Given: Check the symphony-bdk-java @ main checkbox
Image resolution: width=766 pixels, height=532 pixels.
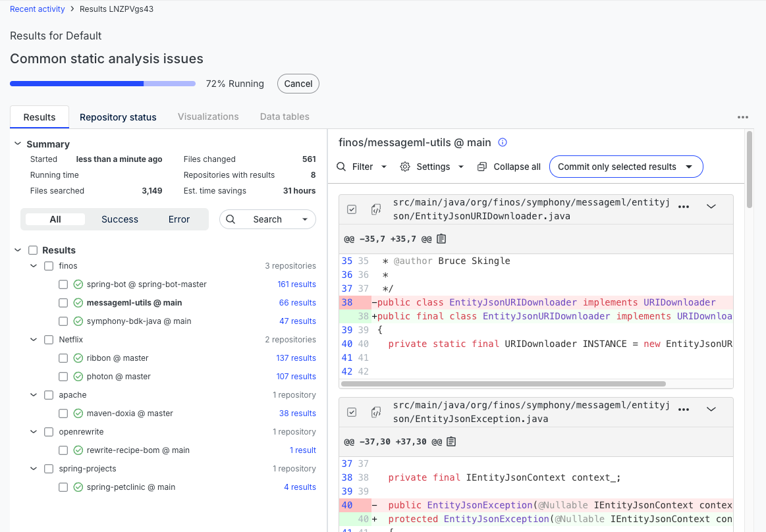Looking at the screenshot, I should pos(63,321).
